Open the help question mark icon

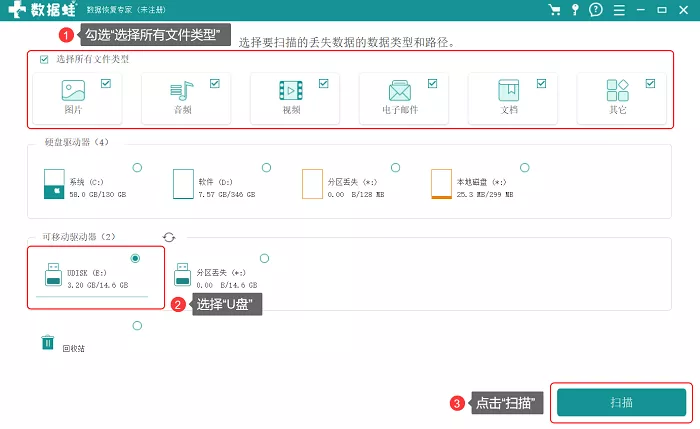click(x=596, y=10)
